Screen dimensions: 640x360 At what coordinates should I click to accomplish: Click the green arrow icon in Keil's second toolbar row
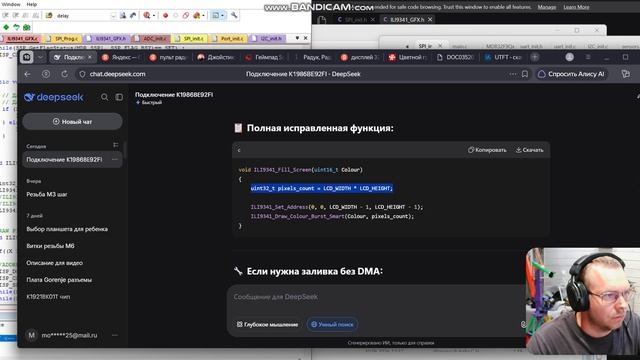(16, 27)
